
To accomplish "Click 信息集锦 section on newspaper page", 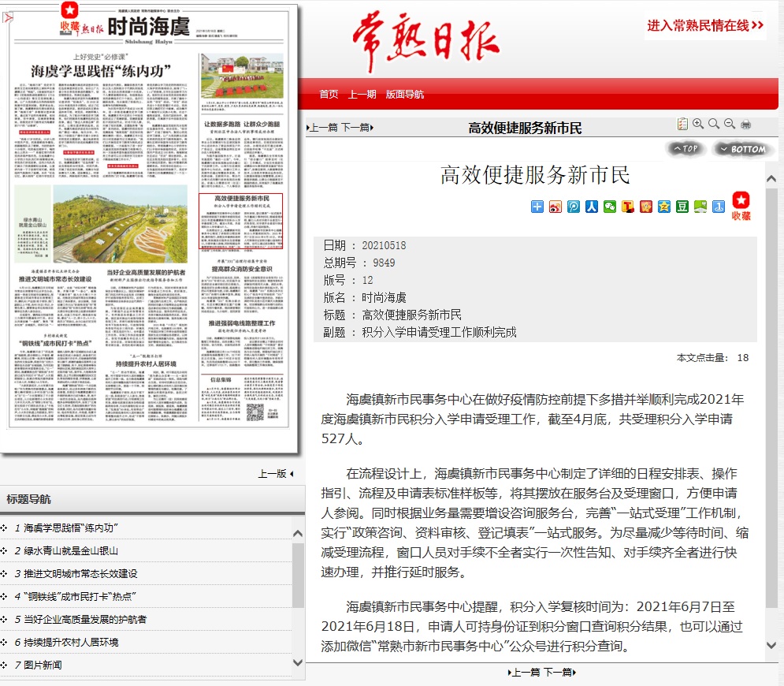I will point(242,398).
